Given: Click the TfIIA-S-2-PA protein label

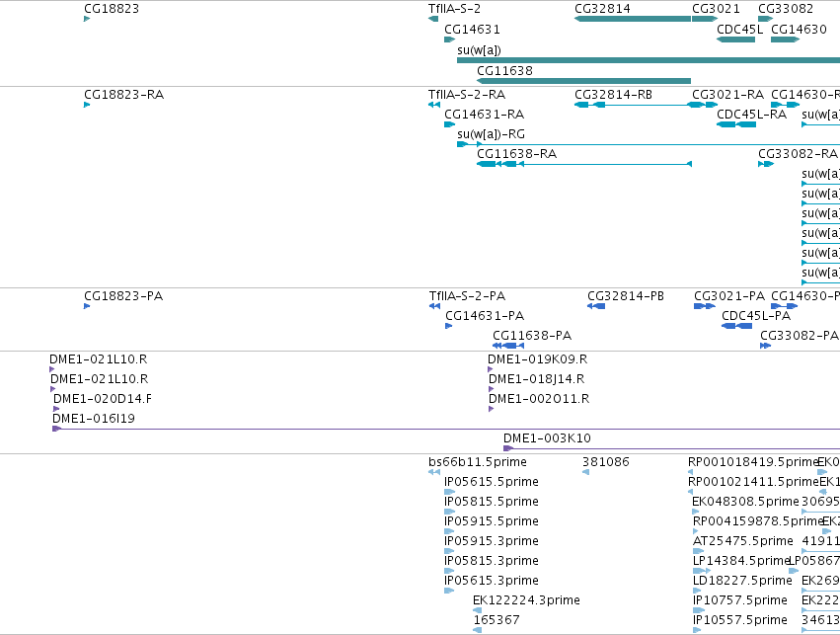Looking at the screenshot, I should pos(467,296).
